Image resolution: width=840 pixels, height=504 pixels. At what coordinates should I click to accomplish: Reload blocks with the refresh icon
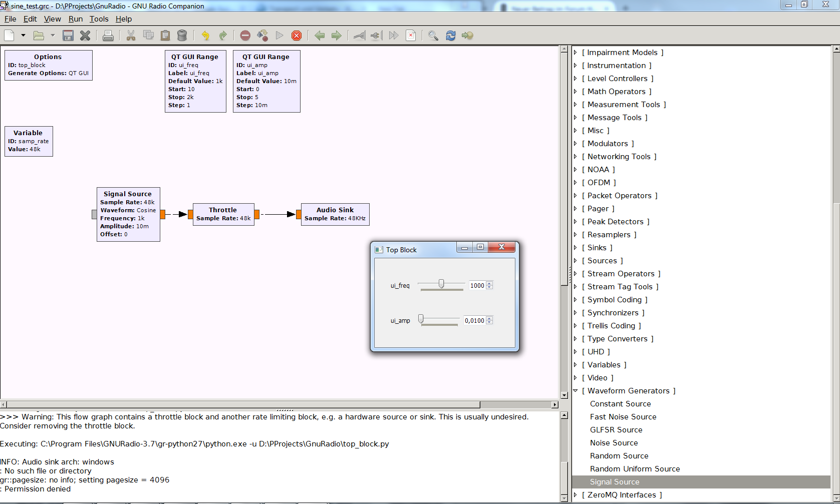[x=451, y=36]
